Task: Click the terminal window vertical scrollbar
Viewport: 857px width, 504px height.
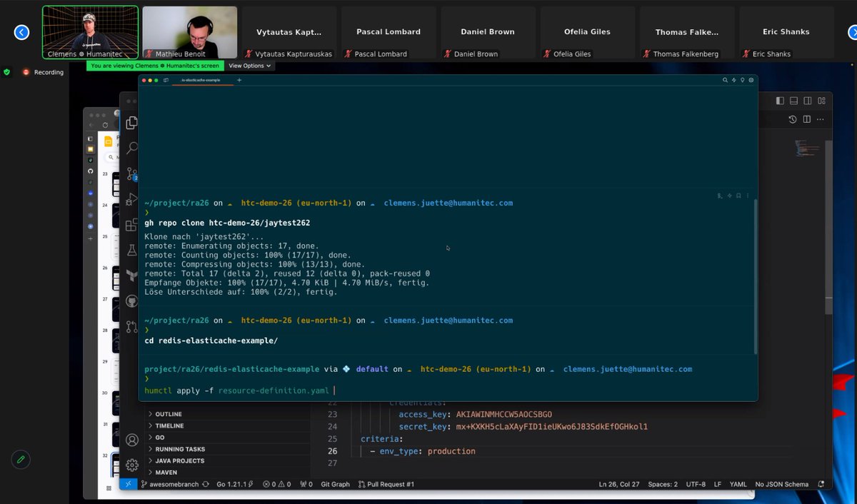Action: (x=755, y=276)
